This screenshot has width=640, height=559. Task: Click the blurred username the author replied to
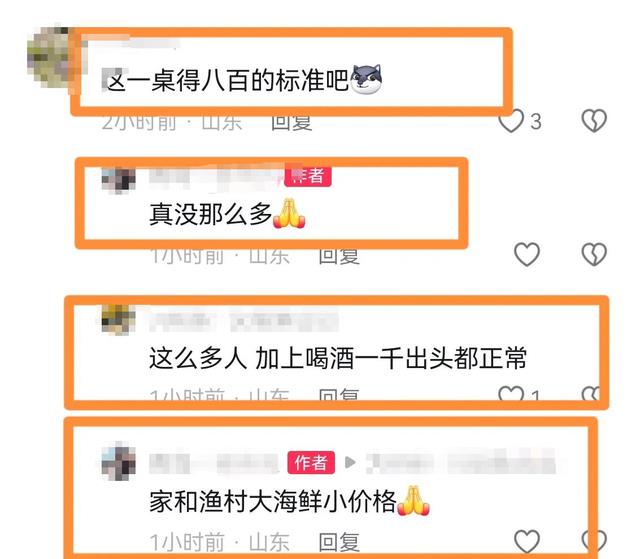point(461,463)
